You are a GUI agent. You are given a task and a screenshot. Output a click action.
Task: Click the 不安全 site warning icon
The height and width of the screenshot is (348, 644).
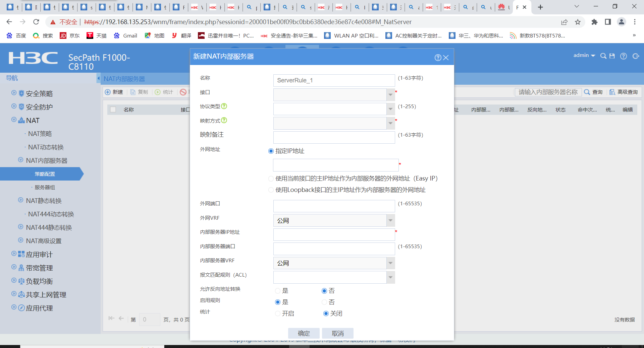tap(53, 22)
